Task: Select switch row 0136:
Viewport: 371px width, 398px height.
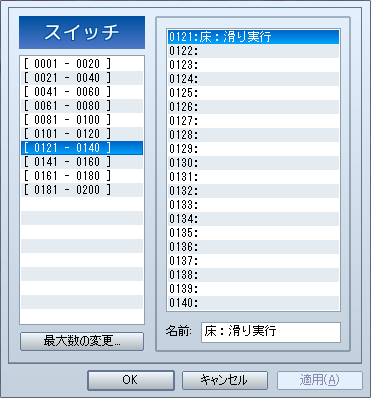Action: [253, 247]
